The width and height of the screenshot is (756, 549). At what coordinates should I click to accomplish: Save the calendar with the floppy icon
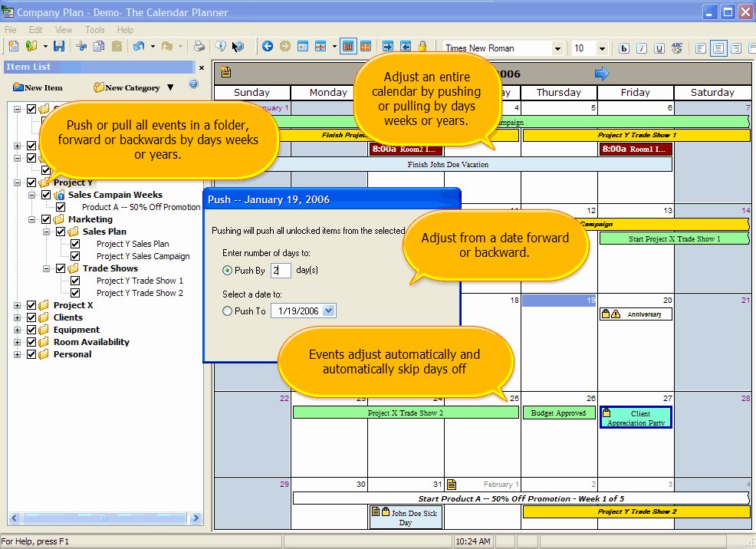[x=59, y=46]
